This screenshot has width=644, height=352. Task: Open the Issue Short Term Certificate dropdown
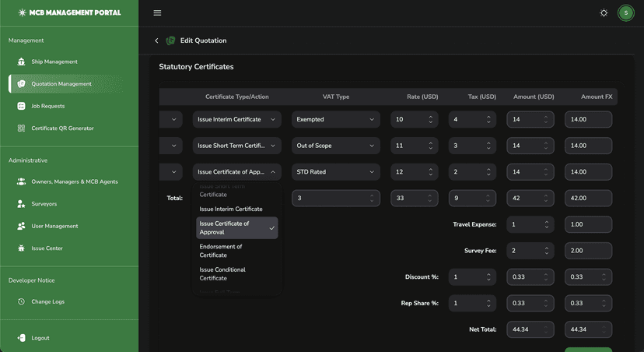(237, 146)
